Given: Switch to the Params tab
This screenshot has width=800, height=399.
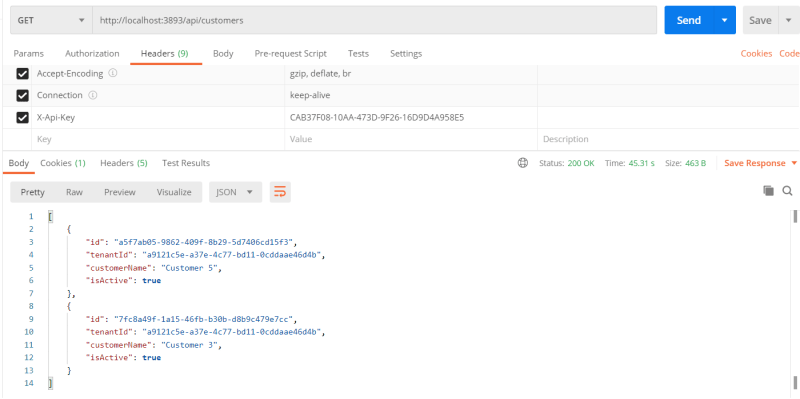Looking at the screenshot, I should 29,54.
